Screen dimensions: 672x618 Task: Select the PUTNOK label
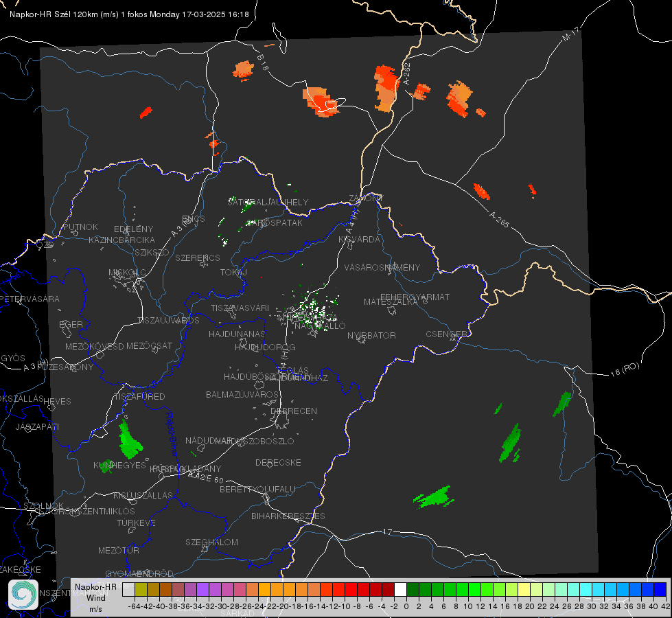(80, 227)
